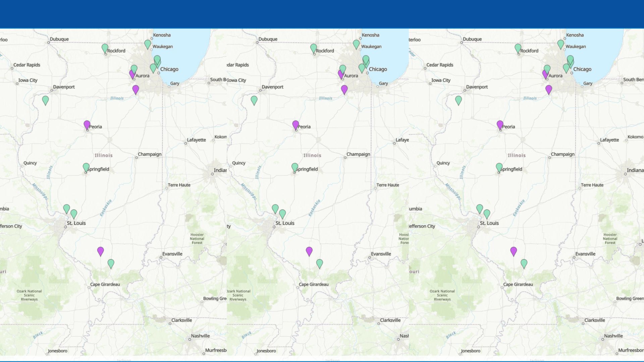Click 'Kenosha' label on middle map

click(x=371, y=35)
